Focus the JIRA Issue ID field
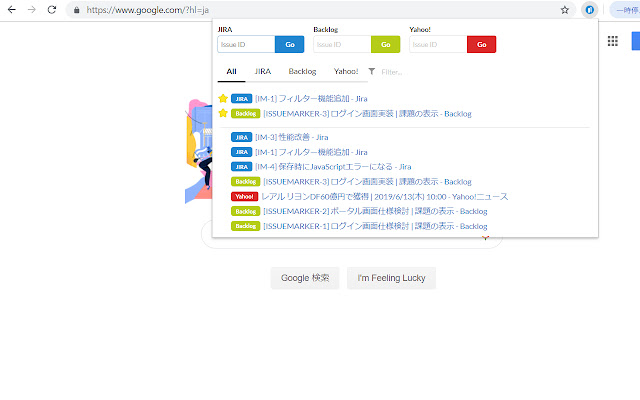The width and height of the screenshot is (640, 400). click(246, 44)
